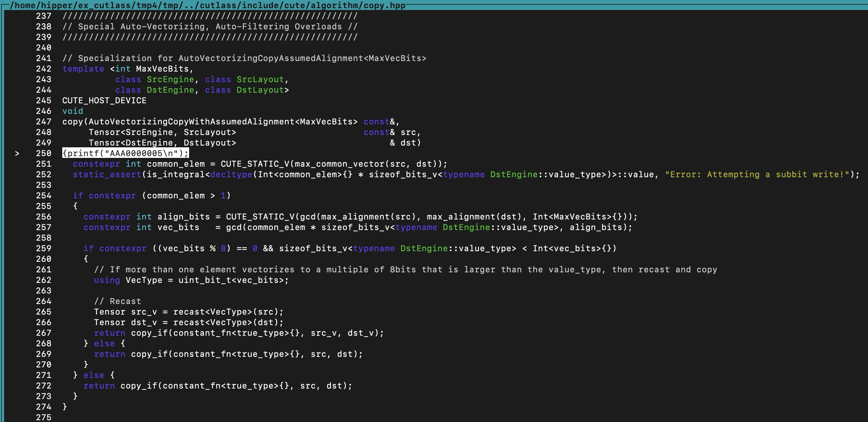868x422 pixels.
Task: Click the return statement on line 272
Action: coord(99,386)
